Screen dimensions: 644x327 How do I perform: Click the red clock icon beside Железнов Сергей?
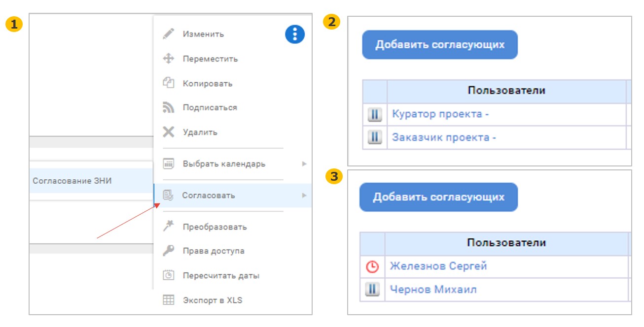(x=372, y=266)
